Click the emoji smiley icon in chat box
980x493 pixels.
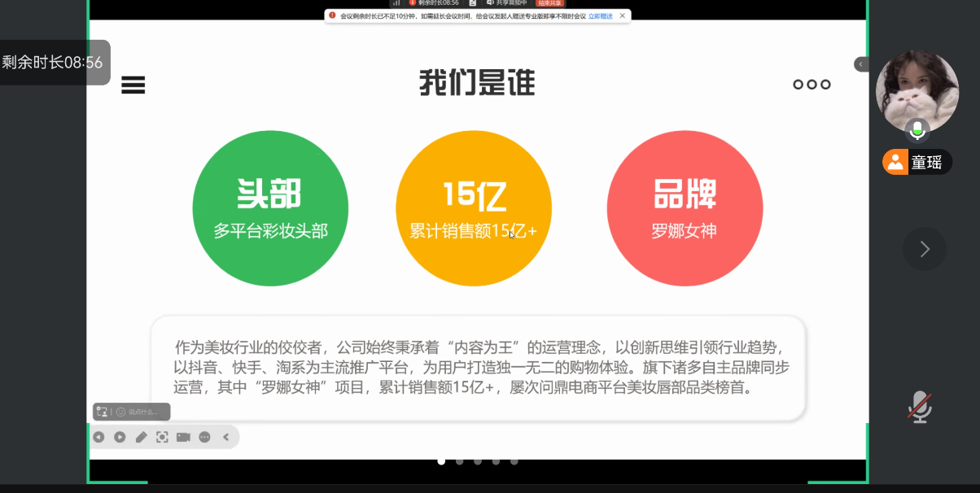click(x=120, y=412)
